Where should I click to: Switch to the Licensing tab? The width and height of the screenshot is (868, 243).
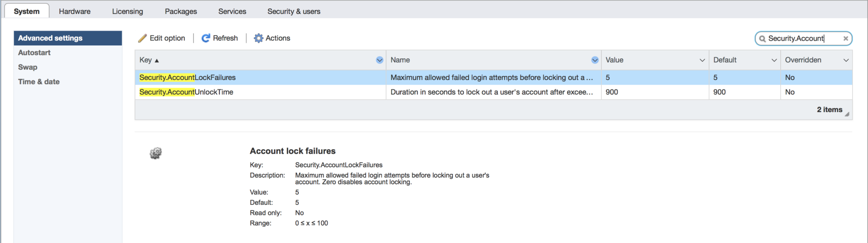coord(128,11)
